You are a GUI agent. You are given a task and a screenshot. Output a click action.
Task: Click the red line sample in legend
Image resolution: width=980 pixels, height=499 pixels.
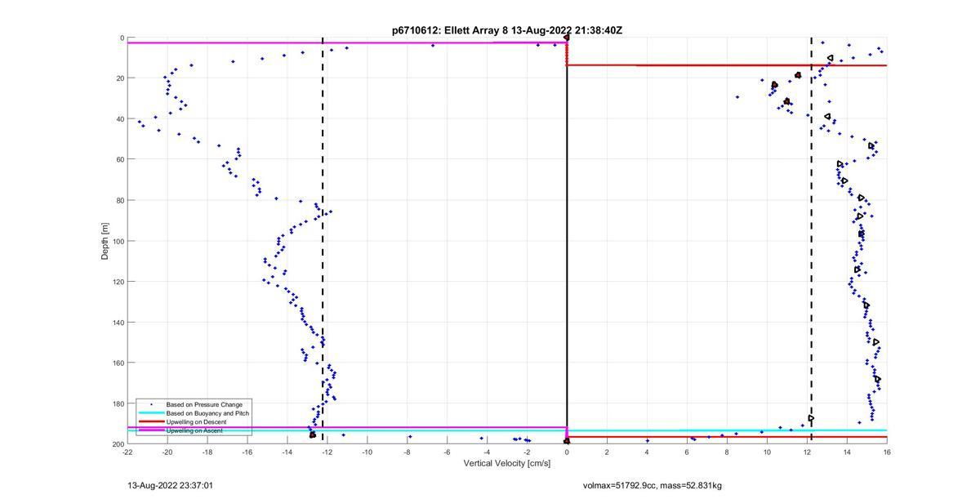[x=150, y=421]
